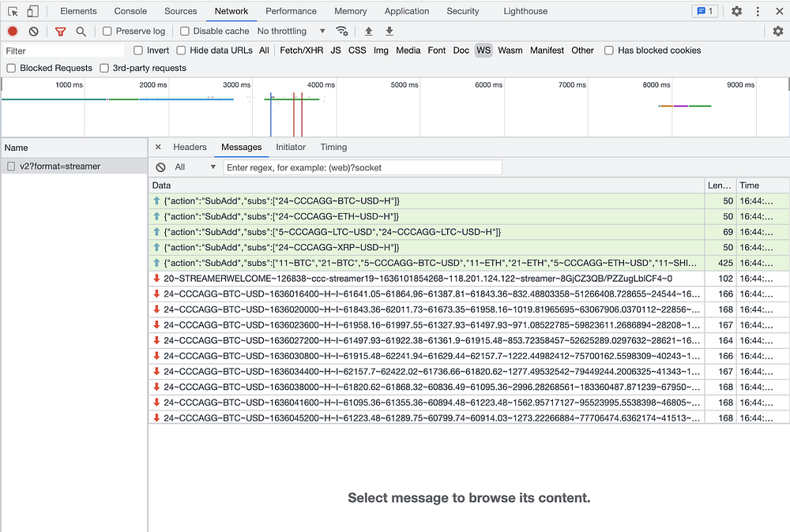Screen dimensions: 790x532
Task: Click the inspect element picker icon
Action: click(13, 11)
